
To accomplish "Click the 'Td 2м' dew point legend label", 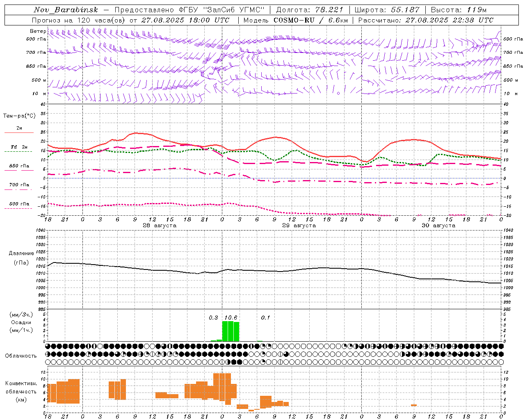I will pyautogui.click(x=19, y=147).
